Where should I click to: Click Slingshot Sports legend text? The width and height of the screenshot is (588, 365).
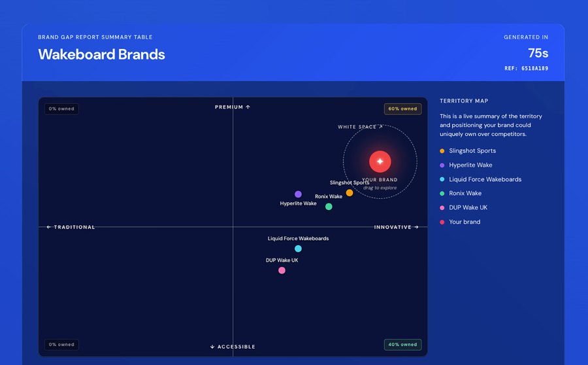tap(472, 150)
